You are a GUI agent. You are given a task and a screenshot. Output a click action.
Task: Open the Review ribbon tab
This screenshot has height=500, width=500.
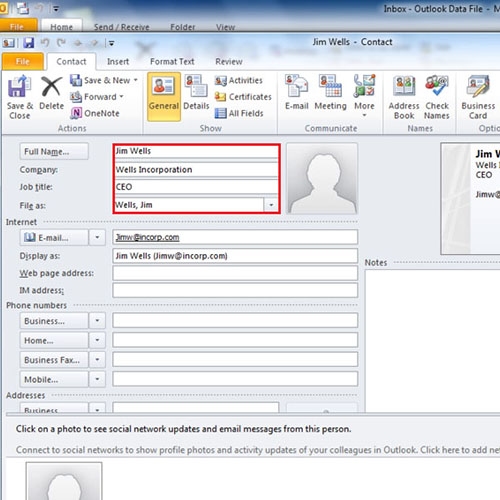pos(229,61)
